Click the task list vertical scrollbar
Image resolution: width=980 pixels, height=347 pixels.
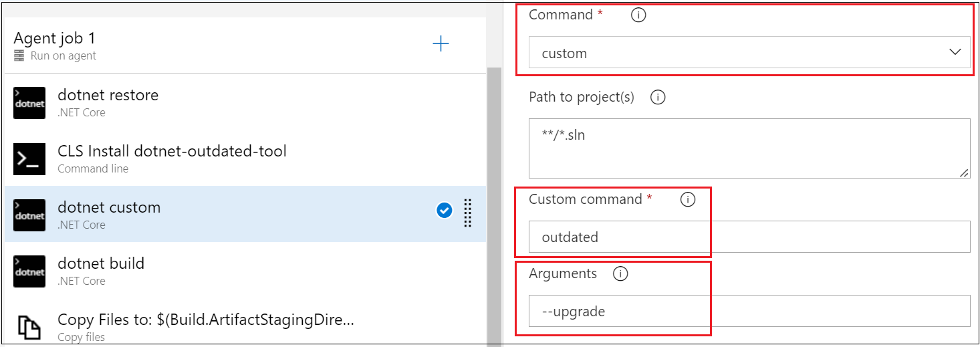pyautogui.click(x=494, y=207)
